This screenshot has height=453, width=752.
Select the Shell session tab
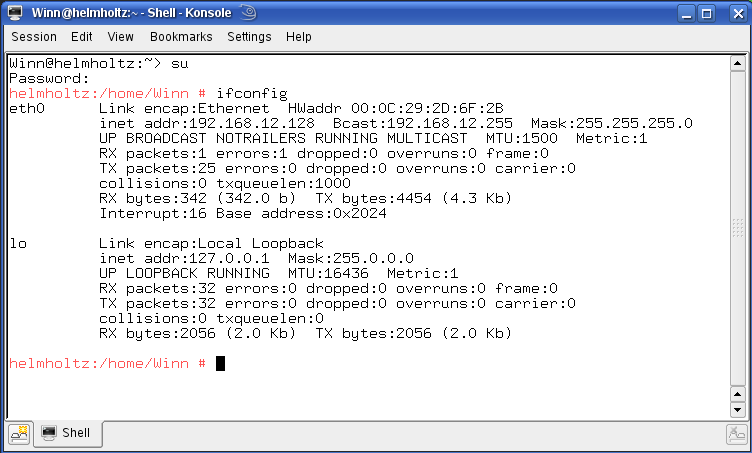67,433
